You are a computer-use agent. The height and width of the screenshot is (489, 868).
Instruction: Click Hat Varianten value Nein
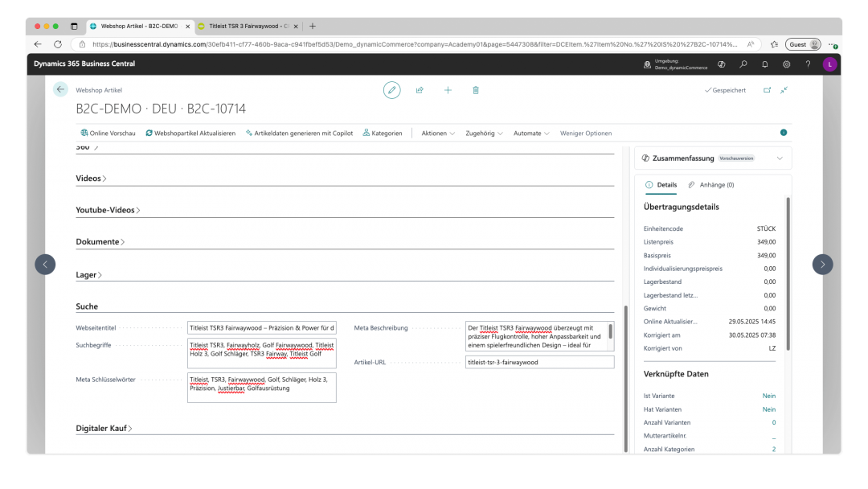768,409
